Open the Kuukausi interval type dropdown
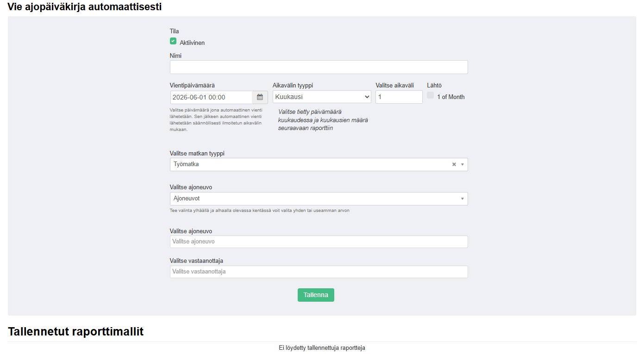Screen dimensions: 644x354 coord(322,97)
